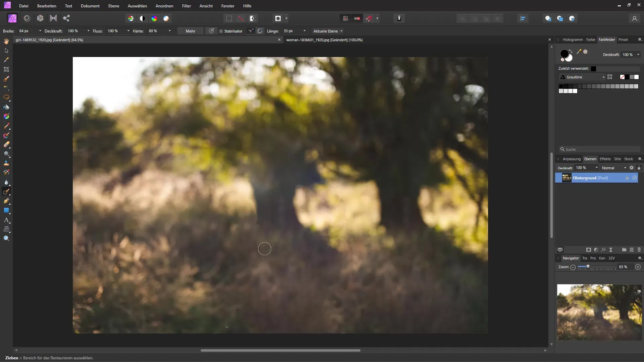The height and width of the screenshot is (362, 644).
Task: Zoom in with navigator plus button
Action: [x=638, y=267]
